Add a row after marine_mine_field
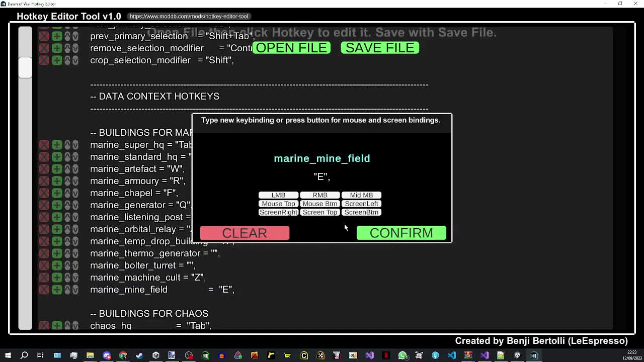The image size is (644, 362). [57, 290]
